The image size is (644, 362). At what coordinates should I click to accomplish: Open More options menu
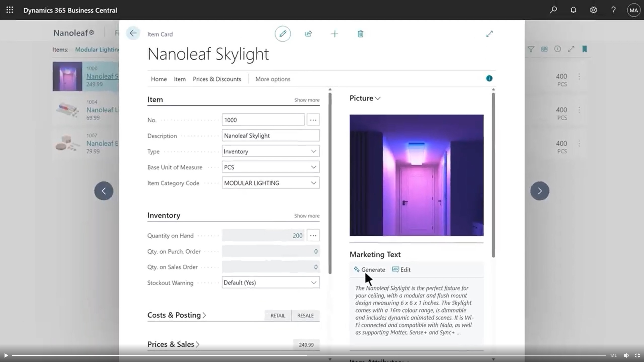(x=273, y=79)
